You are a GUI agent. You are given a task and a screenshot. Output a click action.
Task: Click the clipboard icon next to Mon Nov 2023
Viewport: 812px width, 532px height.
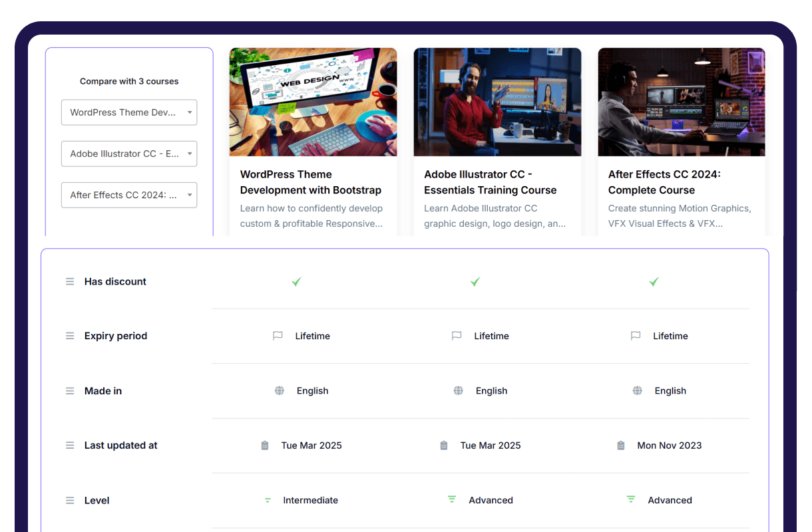tap(621, 446)
